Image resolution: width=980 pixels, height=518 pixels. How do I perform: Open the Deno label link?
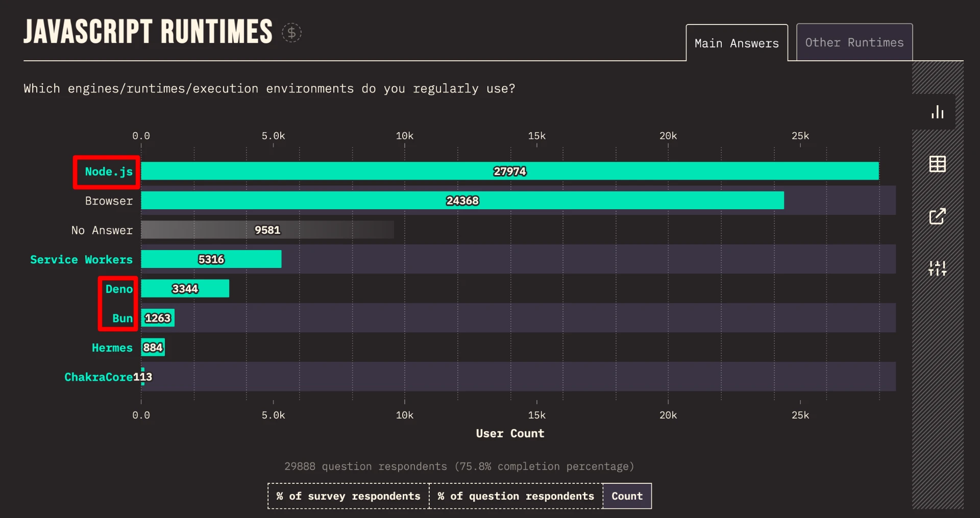tap(119, 289)
